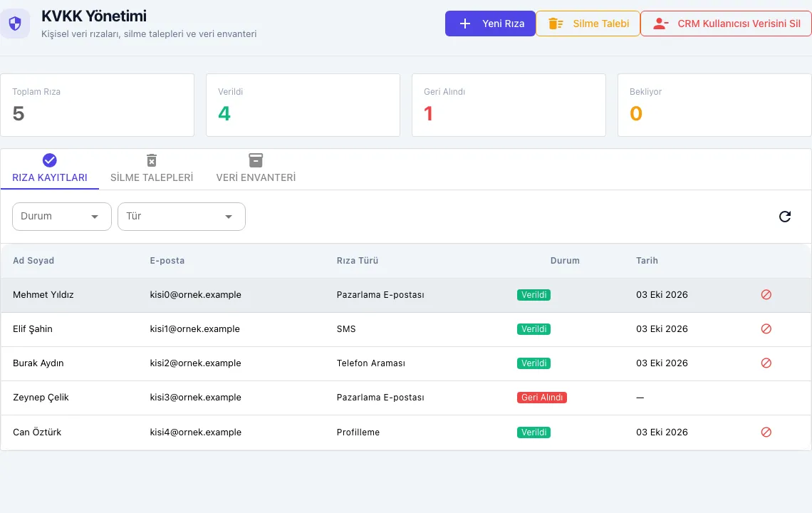Click the Bekliyor stat card
Screen dimensions: 812x513
(714, 105)
